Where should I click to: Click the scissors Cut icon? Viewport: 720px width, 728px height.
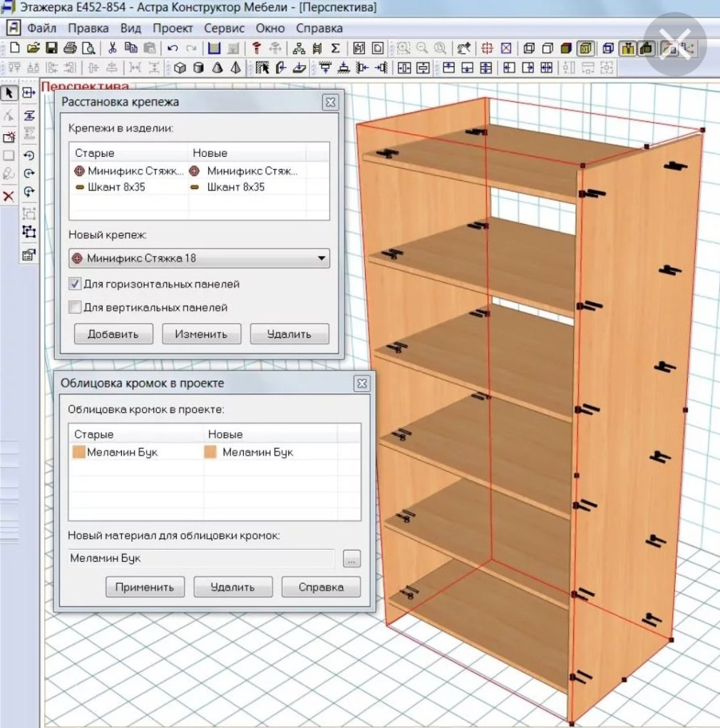point(112,48)
